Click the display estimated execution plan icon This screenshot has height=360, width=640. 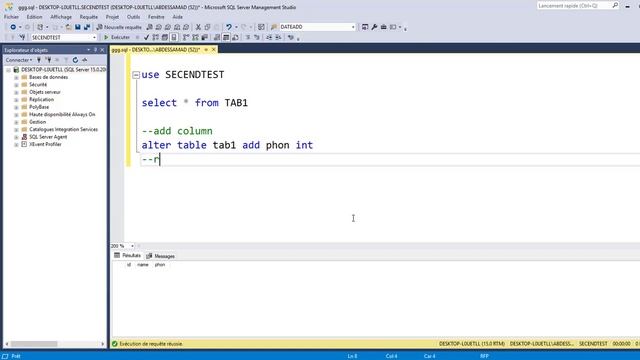(x=156, y=38)
